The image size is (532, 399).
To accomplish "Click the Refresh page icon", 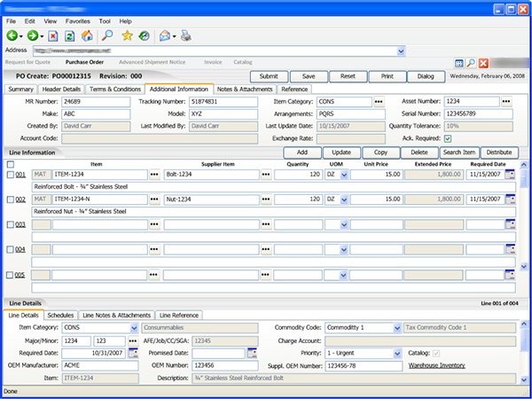I will [69, 36].
